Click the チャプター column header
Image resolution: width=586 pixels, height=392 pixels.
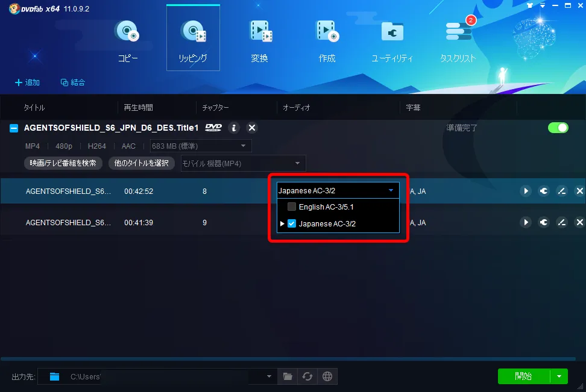pos(216,108)
